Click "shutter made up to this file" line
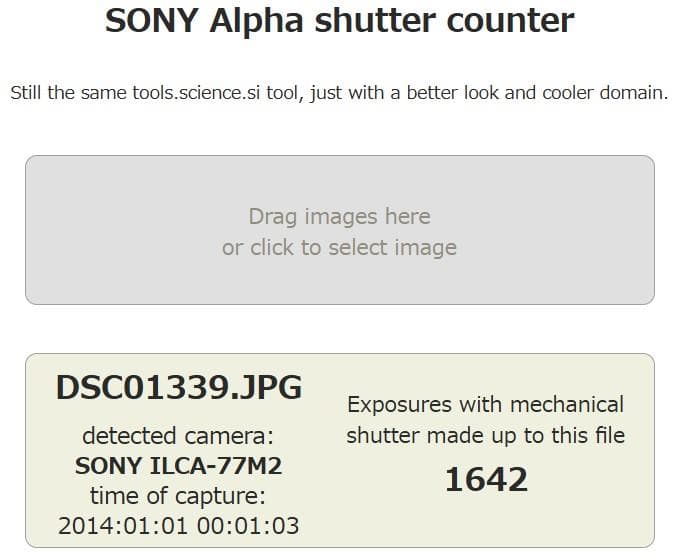 [485, 435]
